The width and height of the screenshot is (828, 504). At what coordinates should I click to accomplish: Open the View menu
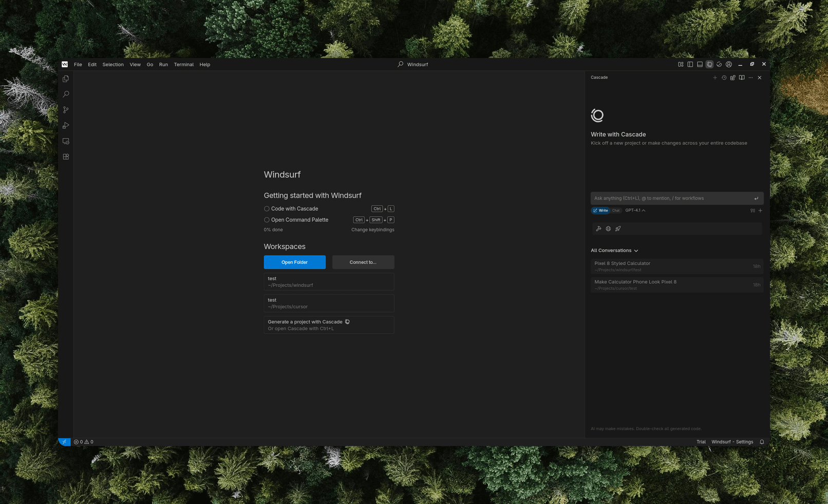[x=135, y=65]
